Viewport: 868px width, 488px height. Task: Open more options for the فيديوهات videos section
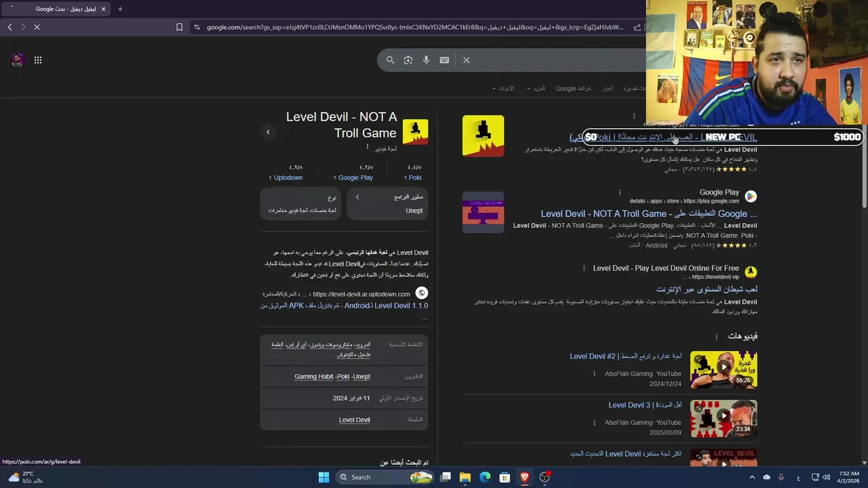[x=716, y=336]
